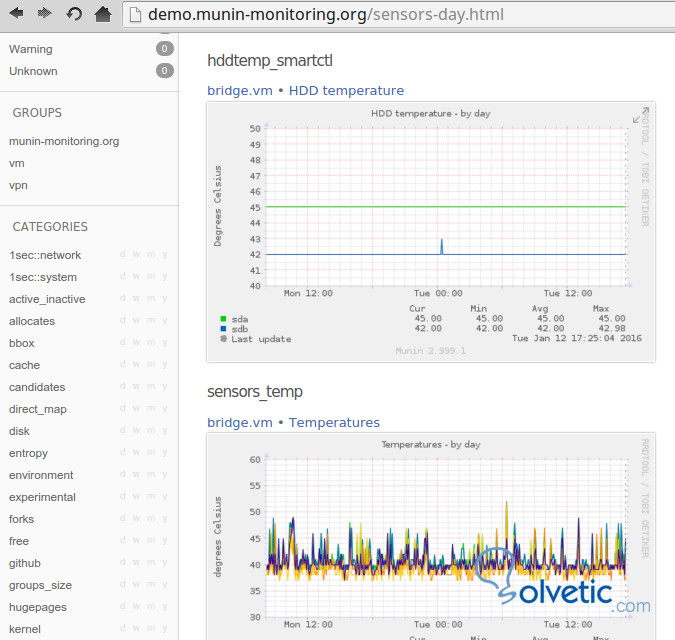Click the green sda legend swatch

coord(223,319)
